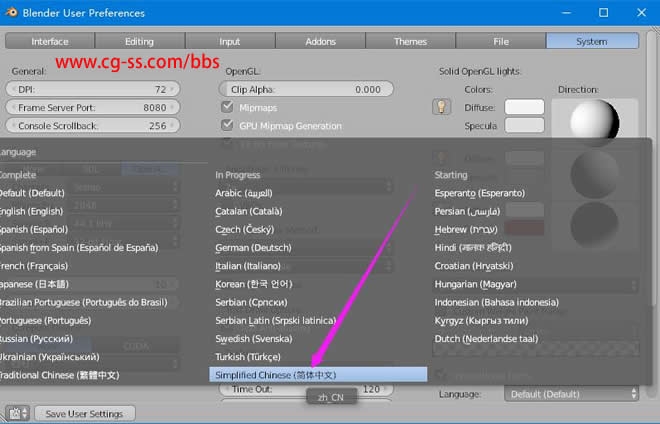The width and height of the screenshot is (660, 424).
Task: Open the editor type menu icon at bottom-left
Action: coord(17,413)
